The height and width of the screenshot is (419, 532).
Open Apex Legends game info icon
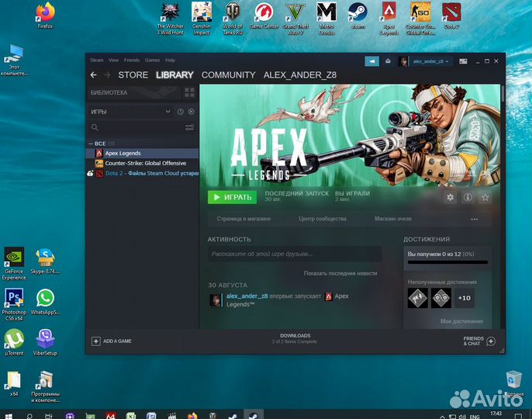tap(468, 197)
